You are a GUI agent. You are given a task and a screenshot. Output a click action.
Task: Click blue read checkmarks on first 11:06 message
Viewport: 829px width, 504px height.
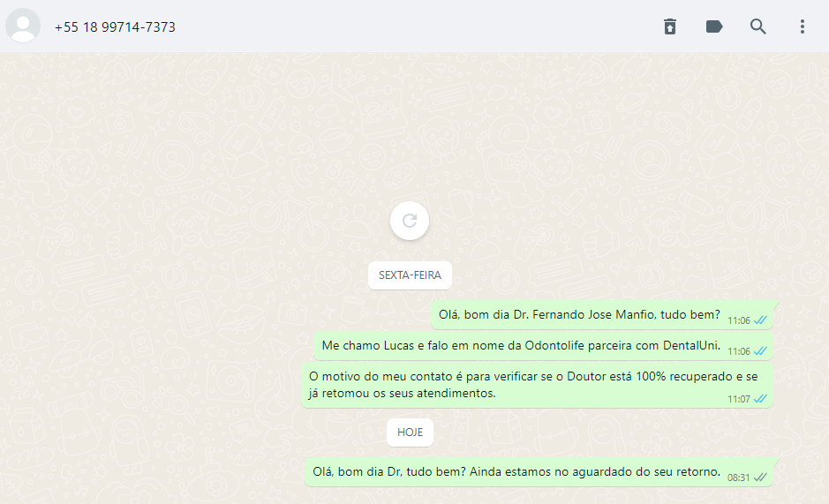click(x=760, y=320)
